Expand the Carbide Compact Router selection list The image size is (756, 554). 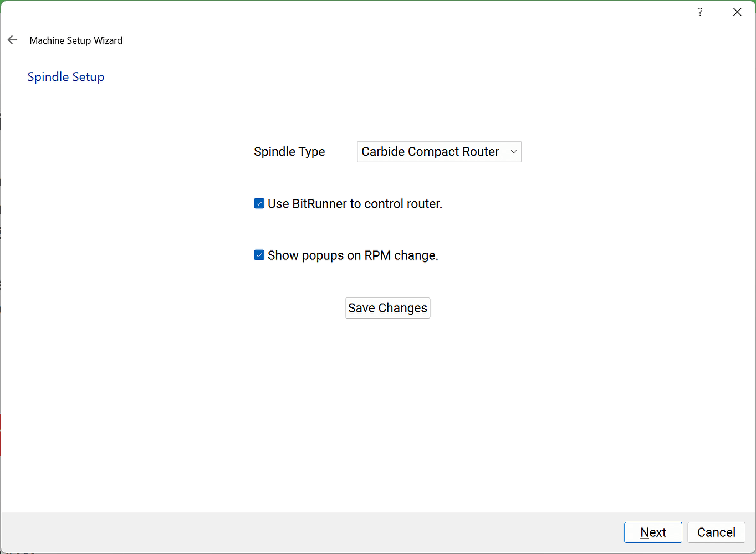coord(438,151)
